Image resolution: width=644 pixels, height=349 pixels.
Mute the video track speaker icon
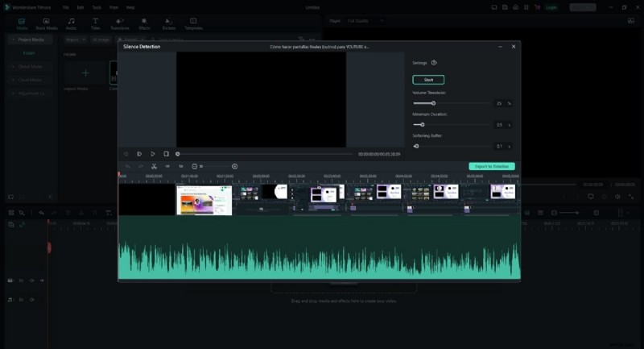click(x=31, y=280)
